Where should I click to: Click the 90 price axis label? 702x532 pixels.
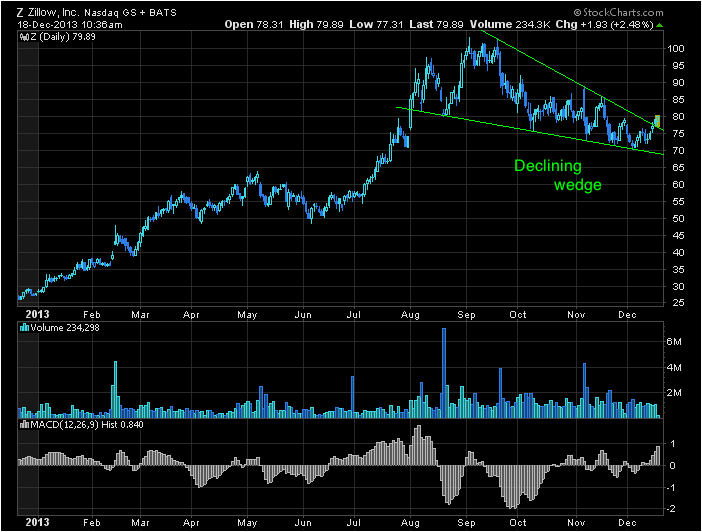(678, 82)
